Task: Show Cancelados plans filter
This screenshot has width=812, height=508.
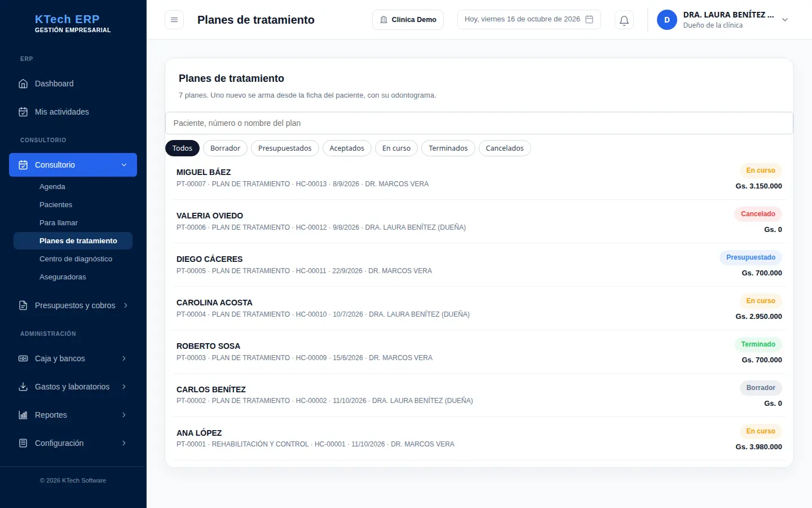Action: (505, 148)
